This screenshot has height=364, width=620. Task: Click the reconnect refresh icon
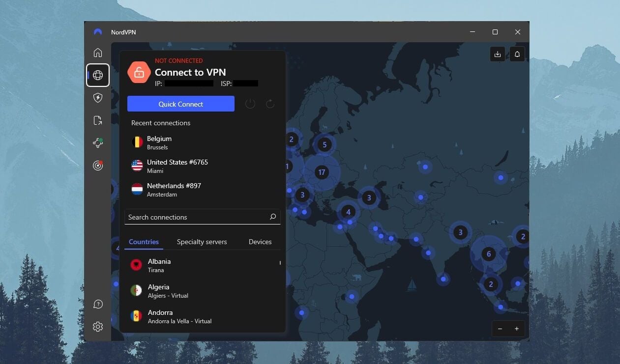click(270, 104)
